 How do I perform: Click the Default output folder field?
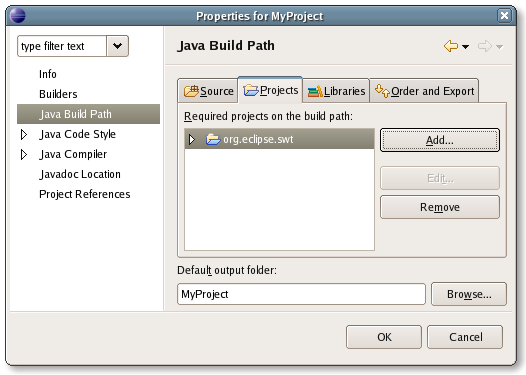[x=301, y=294]
